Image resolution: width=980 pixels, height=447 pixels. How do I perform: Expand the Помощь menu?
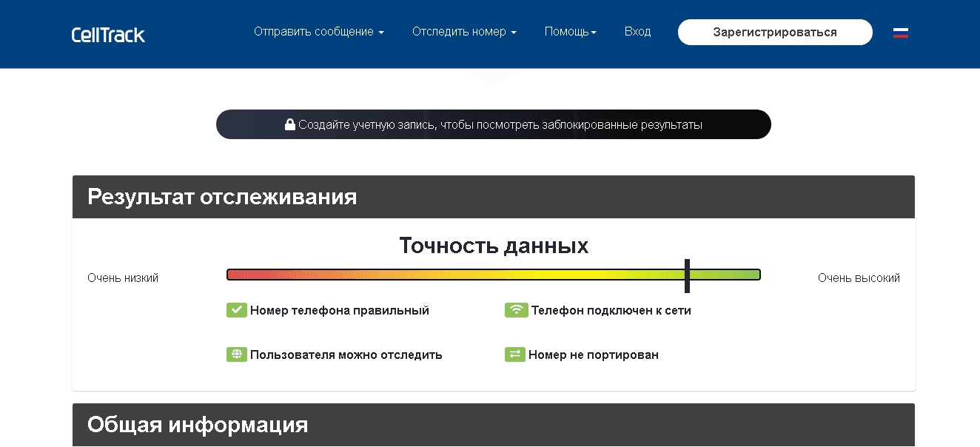(570, 32)
